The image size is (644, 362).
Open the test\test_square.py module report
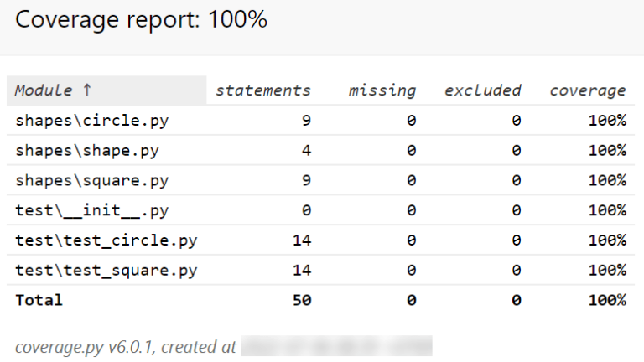point(106,271)
